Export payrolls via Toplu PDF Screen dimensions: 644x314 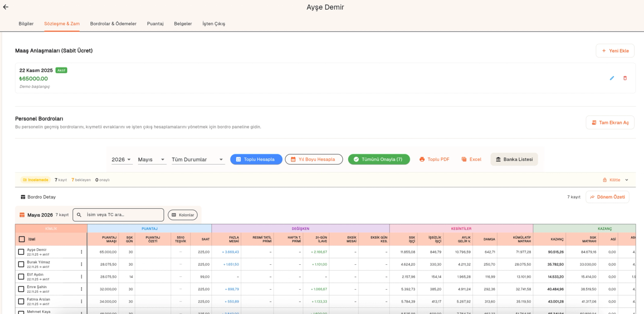pos(434,160)
